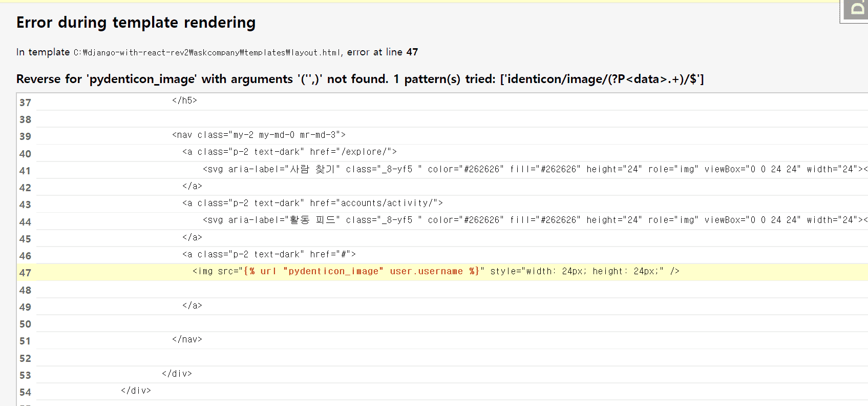Click the closing h5 tag on line 37

click(184, 100)
